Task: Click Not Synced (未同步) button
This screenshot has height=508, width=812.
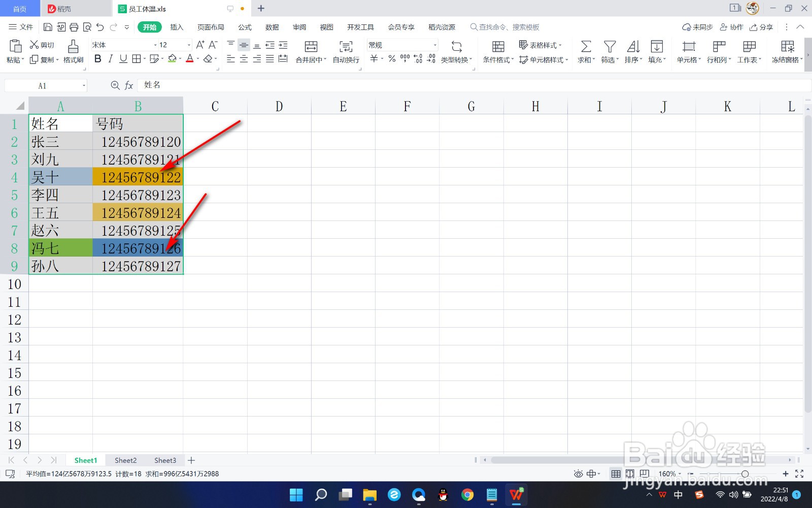Action: (x=697, y=27)
